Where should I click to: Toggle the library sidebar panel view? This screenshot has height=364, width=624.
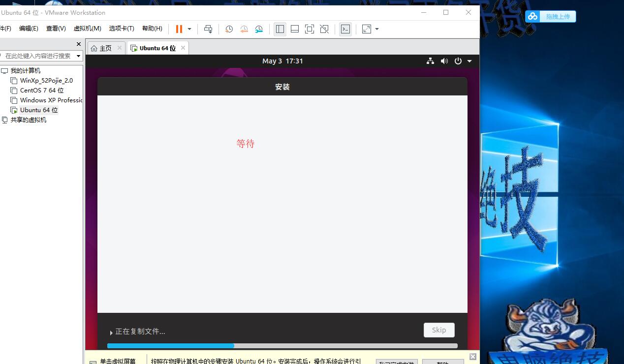(x=280, y=29)
